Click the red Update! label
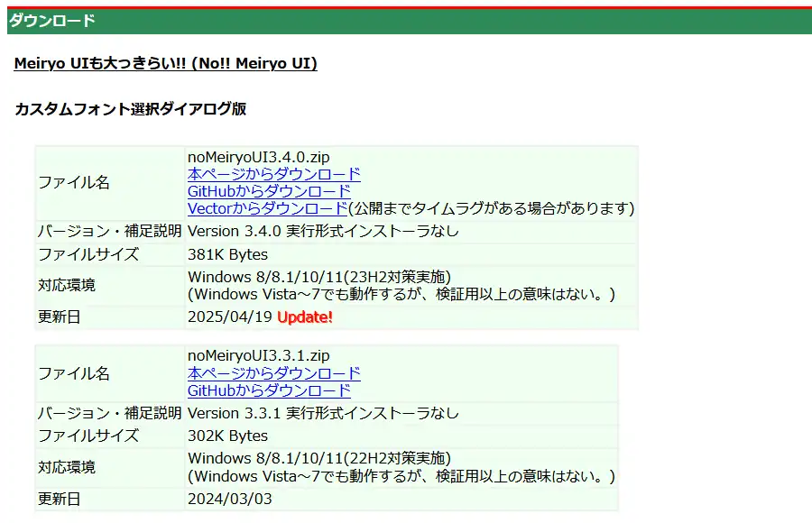 305,317
